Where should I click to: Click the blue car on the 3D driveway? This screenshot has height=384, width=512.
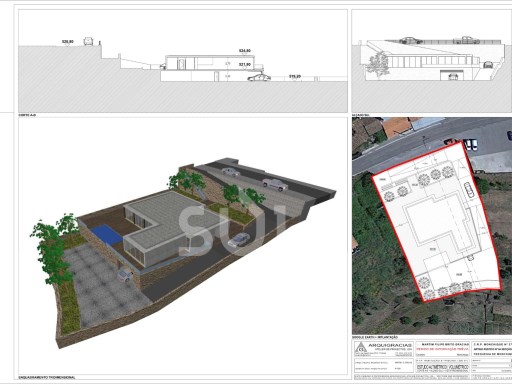click(x=239, y=239)
